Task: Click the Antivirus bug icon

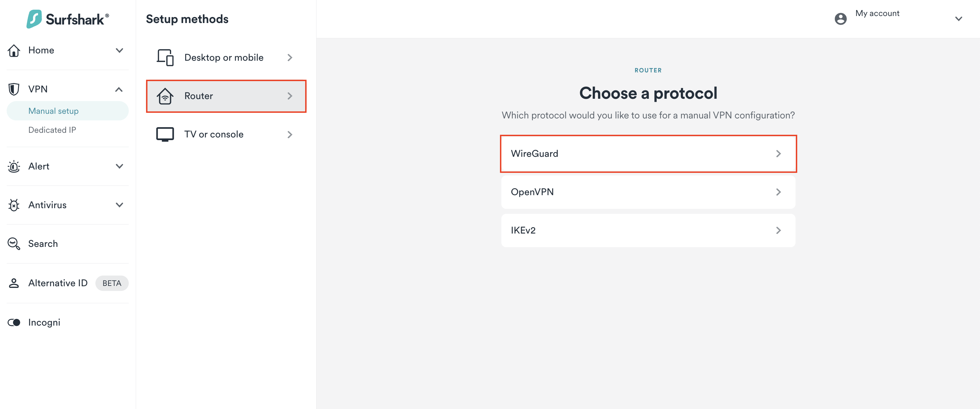Action: pyautogui.click(x=14, y=205)
